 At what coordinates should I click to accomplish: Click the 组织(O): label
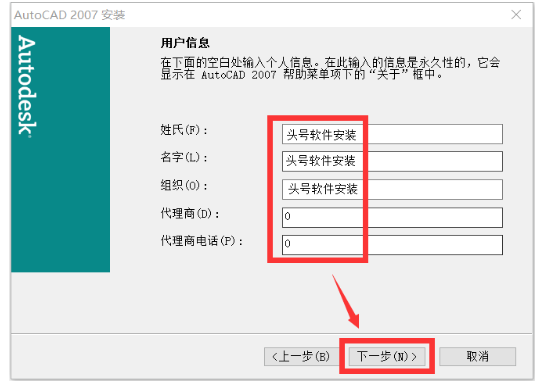(184, 186)
